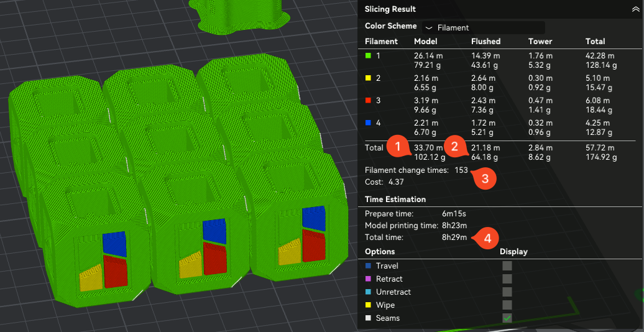The width and height of the screenshot is (644, 332).
Task: Select the blue Filament 4 swatch
Action: click(368, 122)
